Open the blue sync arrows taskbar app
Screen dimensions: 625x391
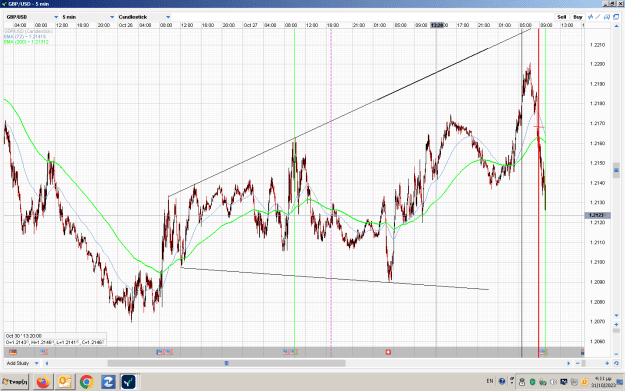click(108, 382)
